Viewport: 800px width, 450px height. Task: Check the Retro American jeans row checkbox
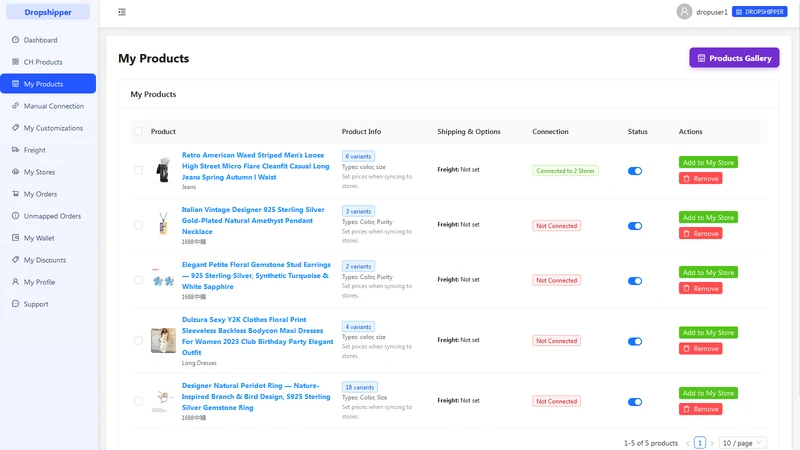(138, 170)
